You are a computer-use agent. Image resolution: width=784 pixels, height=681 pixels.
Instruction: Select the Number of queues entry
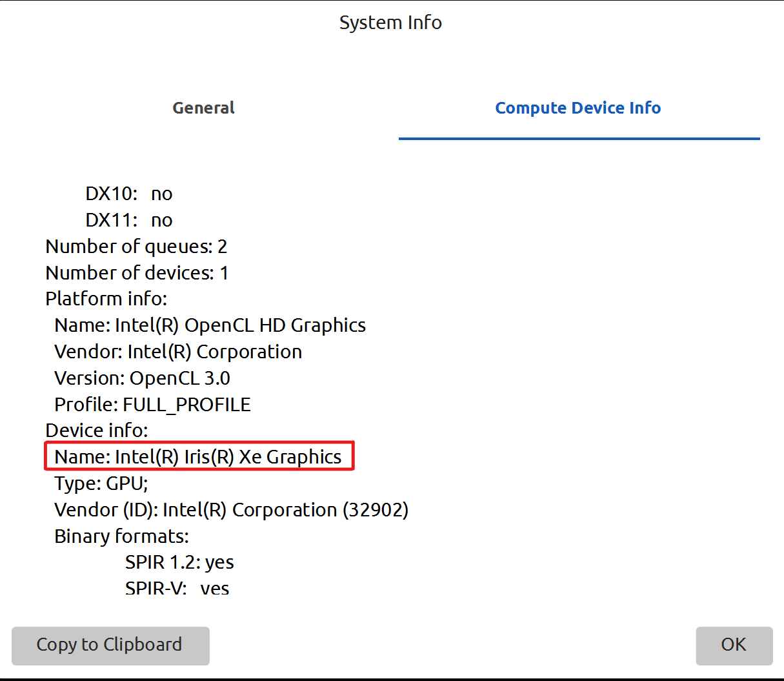[x=137, y=246]
